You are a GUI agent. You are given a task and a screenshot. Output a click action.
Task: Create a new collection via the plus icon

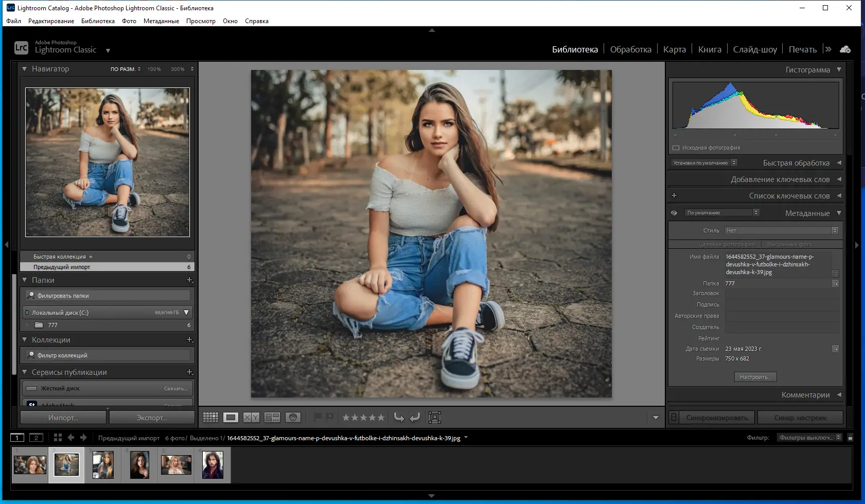click(x=190, y=339)
